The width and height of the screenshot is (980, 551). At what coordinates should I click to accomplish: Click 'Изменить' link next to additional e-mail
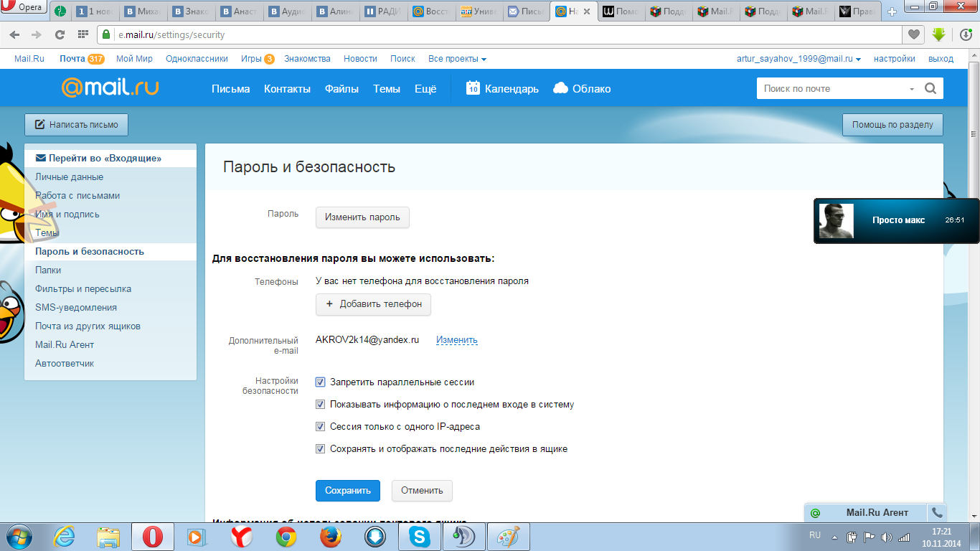click(457, 340)
